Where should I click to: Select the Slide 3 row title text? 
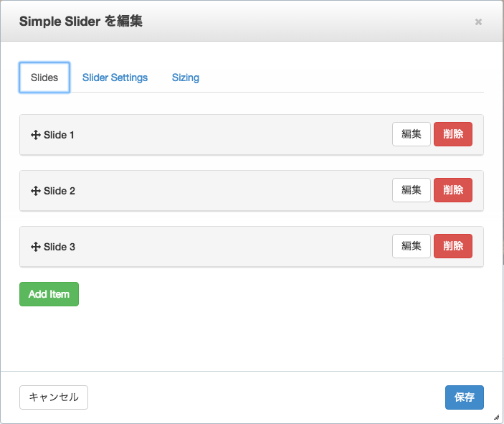60,247
